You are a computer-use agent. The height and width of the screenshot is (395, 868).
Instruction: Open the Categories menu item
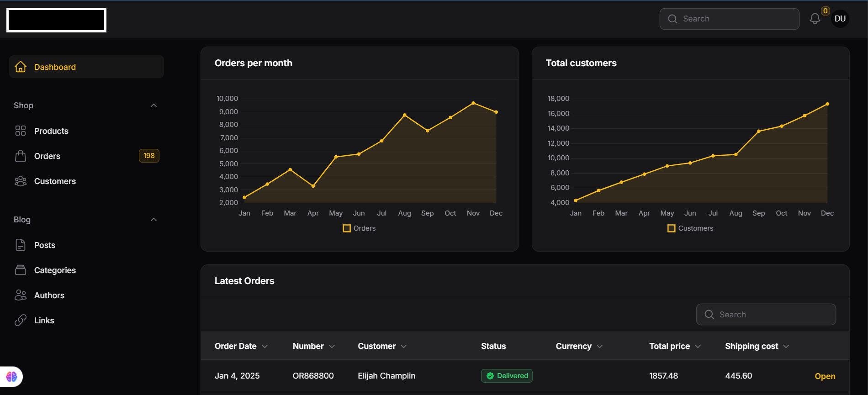[x=55, y=270]
